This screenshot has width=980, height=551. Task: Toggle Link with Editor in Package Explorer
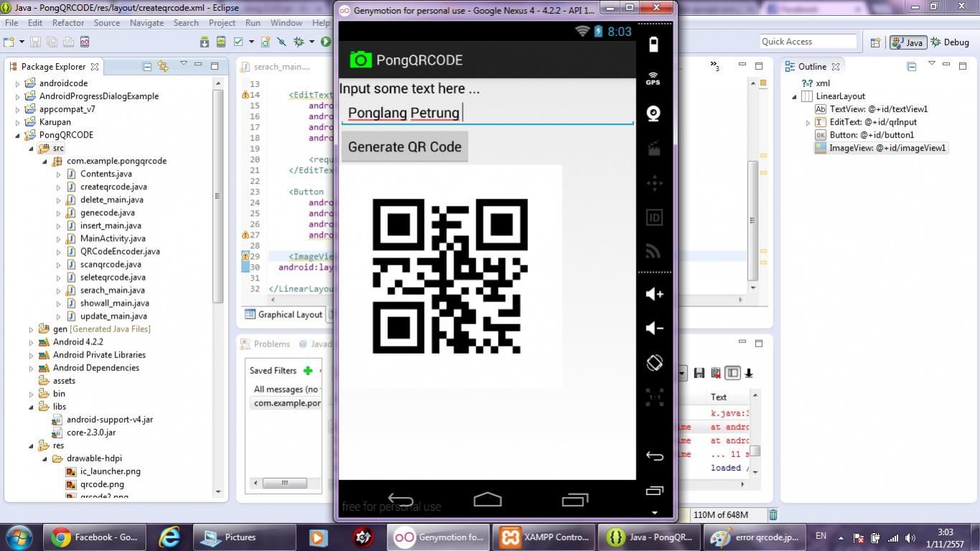pos(163,66)
